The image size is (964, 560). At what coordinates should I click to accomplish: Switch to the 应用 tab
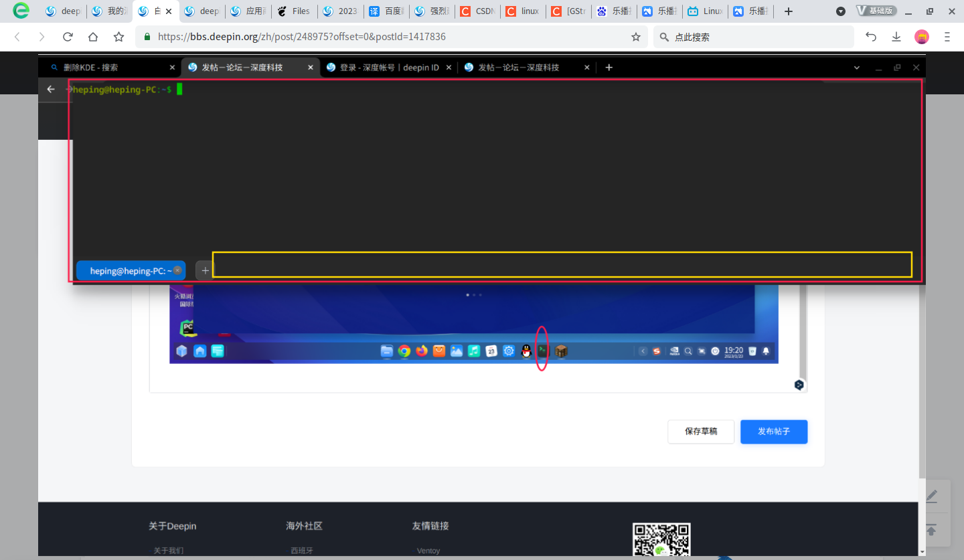[x=248, y=11]
